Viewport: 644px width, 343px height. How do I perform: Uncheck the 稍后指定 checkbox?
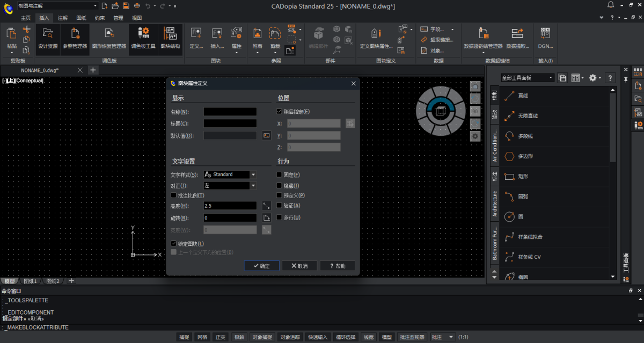point(279,112)
